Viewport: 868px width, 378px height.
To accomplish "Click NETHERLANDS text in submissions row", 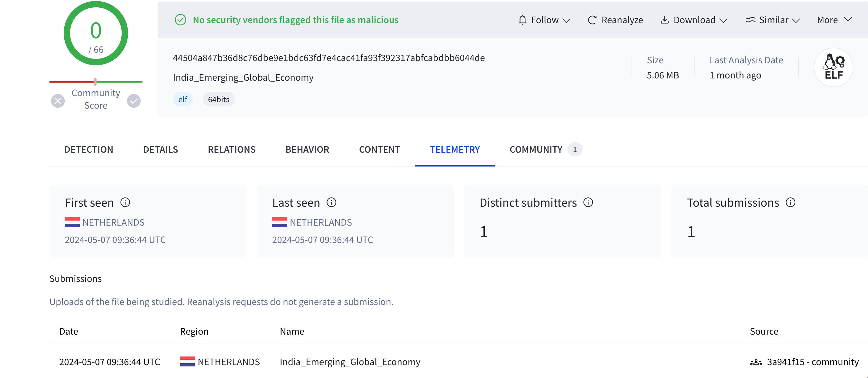I will (229, 362).
